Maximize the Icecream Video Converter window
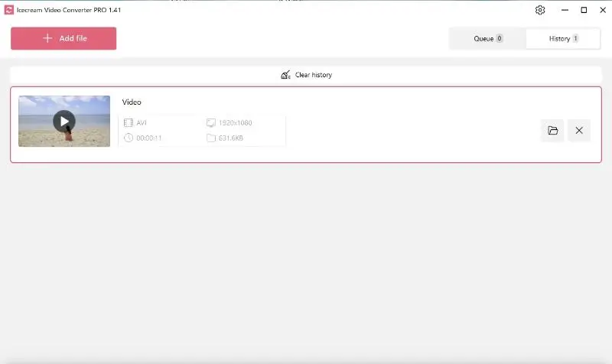The height and width of the screenshot is (364, 612). pyautogui.click(x=584, y=10)
